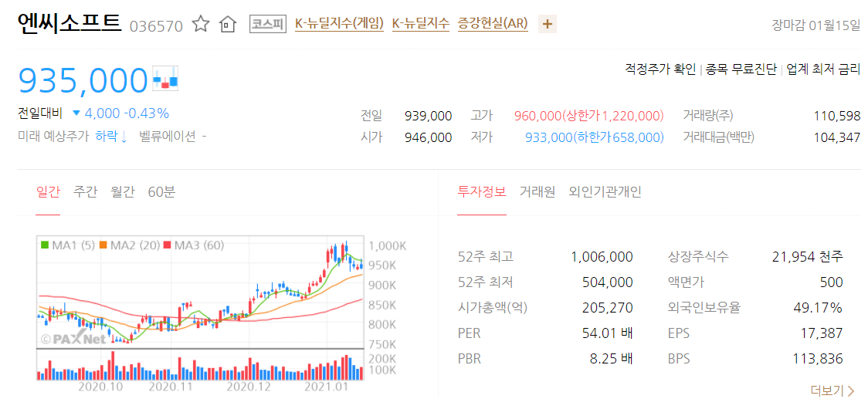Click the orange MA2 (20) legend swatch
This screenshot has height=409, width=868.
103,245
